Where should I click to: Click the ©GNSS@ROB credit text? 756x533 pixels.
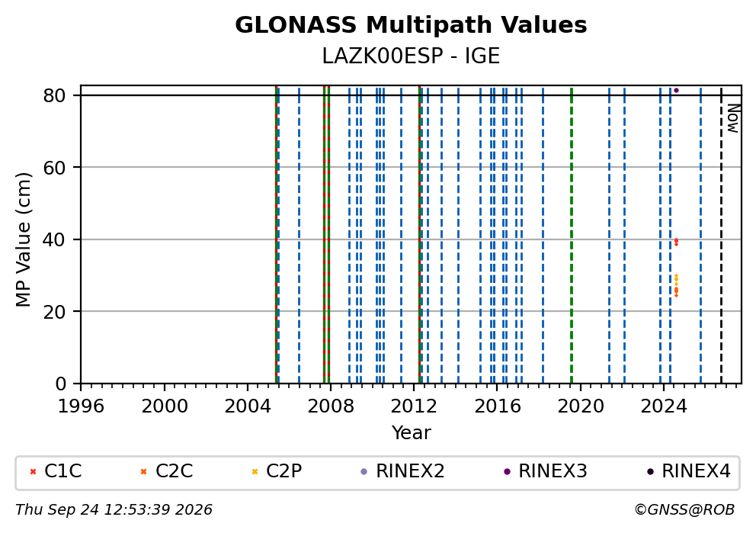coord(684,510)
